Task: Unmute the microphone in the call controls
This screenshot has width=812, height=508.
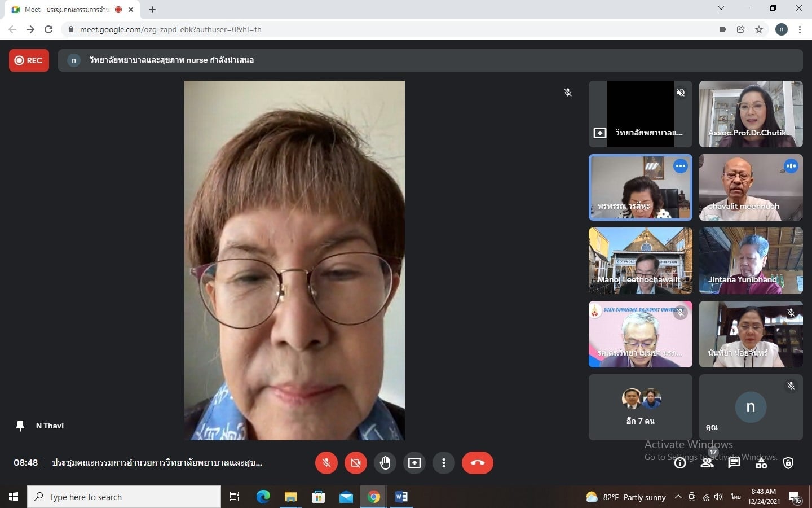Action: [x=326, y=463]
